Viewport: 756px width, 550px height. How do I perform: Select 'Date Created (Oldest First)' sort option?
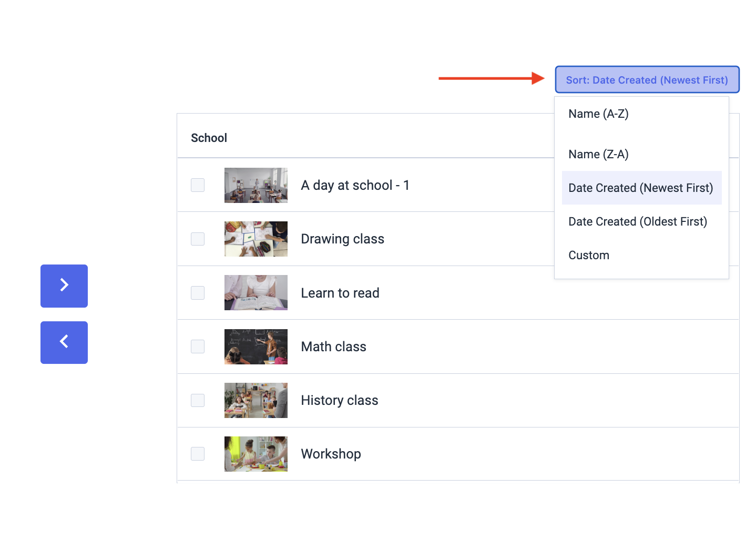coord(637,221)
